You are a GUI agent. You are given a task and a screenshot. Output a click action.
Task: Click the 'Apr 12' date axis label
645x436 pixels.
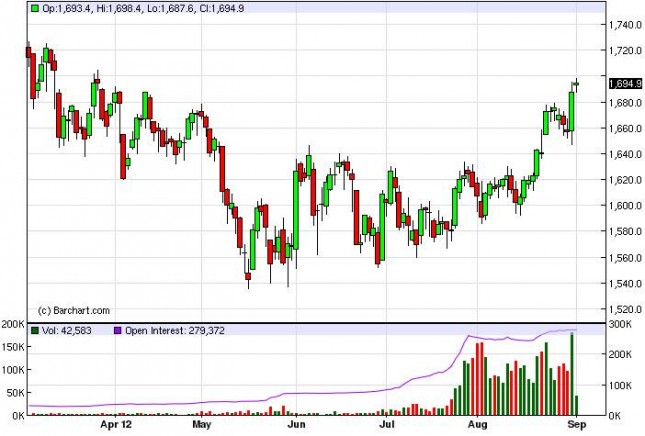tap(116, 424)
